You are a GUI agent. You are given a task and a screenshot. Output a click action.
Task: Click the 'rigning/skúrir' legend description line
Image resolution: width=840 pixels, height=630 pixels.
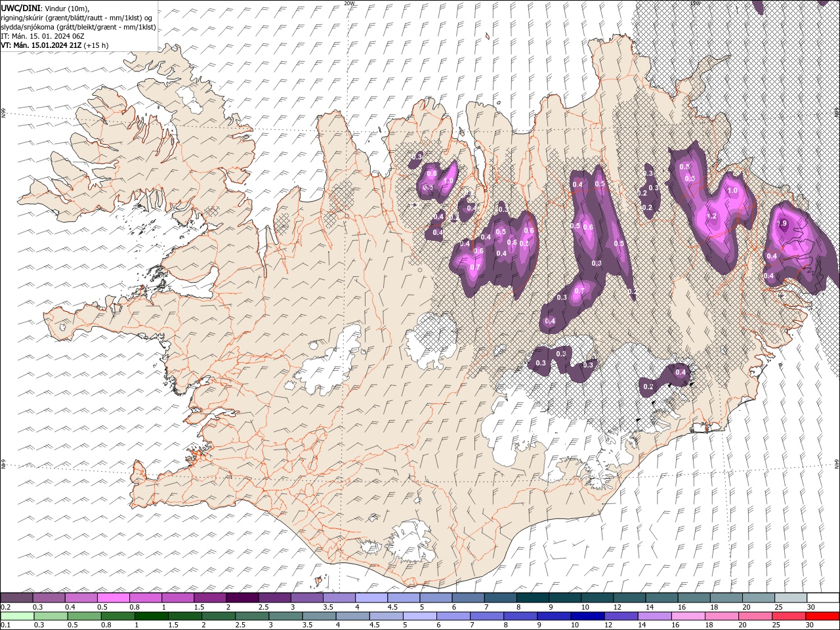pyautogui.click(x=77, y=18)
